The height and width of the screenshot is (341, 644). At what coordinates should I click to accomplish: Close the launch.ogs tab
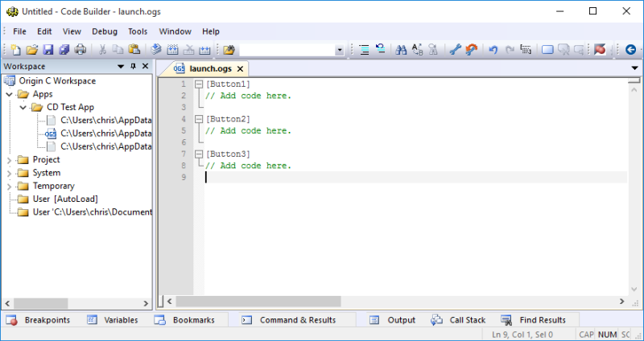[239, 68]
